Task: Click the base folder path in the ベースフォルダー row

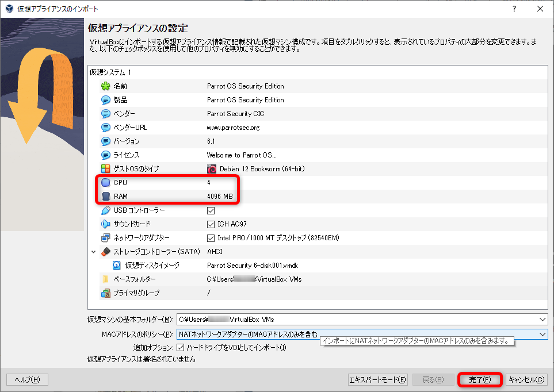Action: click(x=254, y=279)
